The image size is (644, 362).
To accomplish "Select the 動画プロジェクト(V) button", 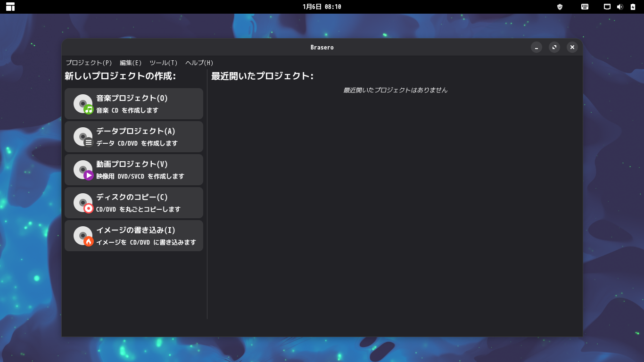I will point(134,170).
